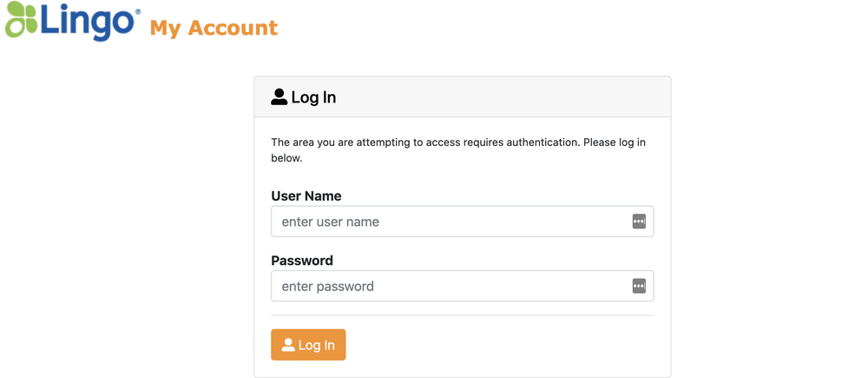Focus the enter user name input field

pos(463,222)
